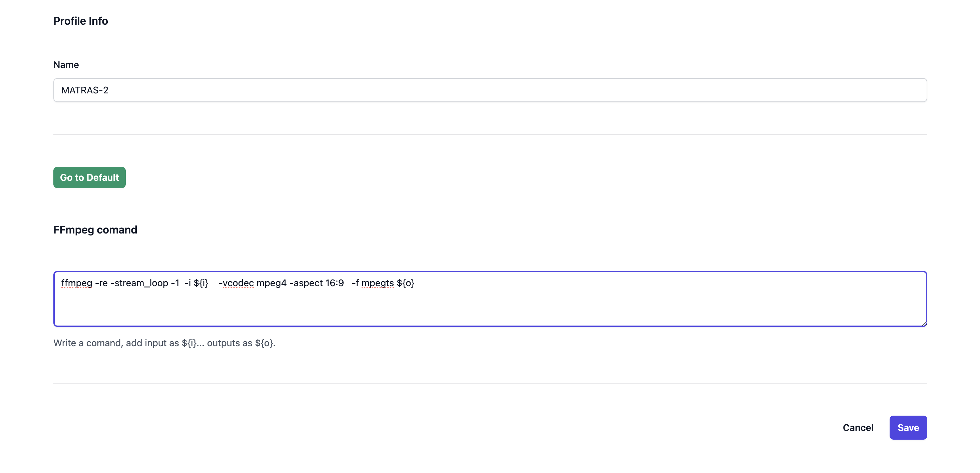Viewport: 980px width, 473px height.
Task: Click the helper text about ${i} inputs
Action: (x=164, y=343)
